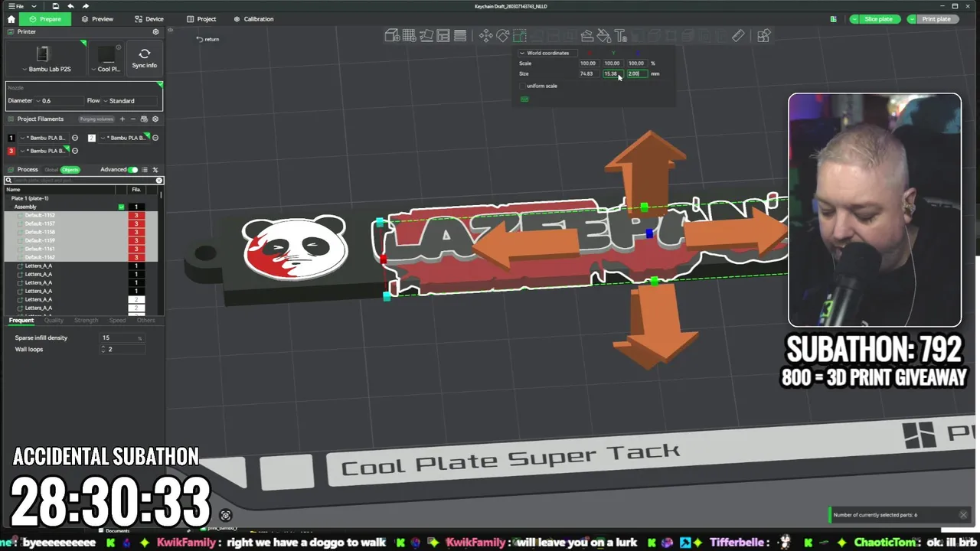980x551 pixels.
Task: Click the AMS filament sync icon
Action: pos(144,119)
